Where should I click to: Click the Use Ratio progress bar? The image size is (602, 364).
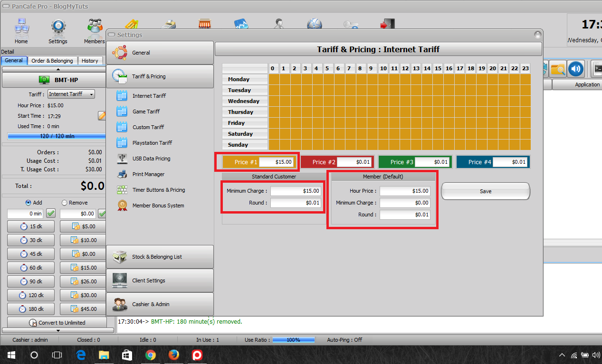point(293,339)
